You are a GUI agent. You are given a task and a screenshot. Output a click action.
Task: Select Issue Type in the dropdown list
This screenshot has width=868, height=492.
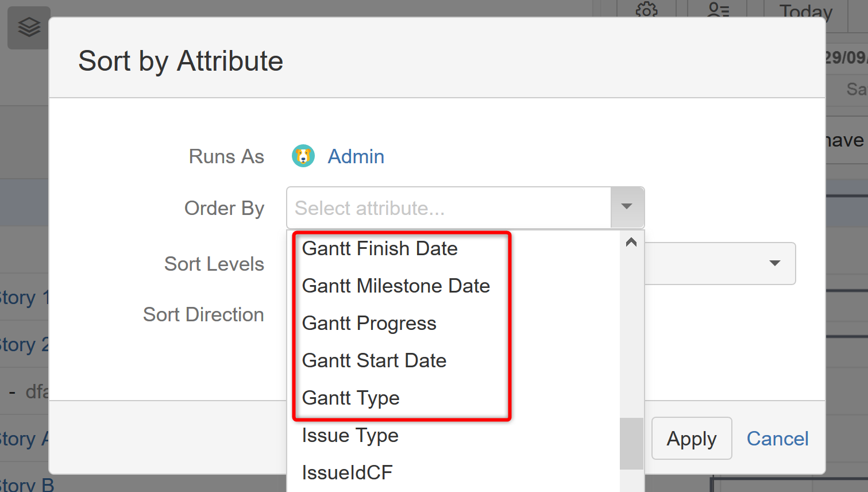pyautogui.click(x=350, y=435)
